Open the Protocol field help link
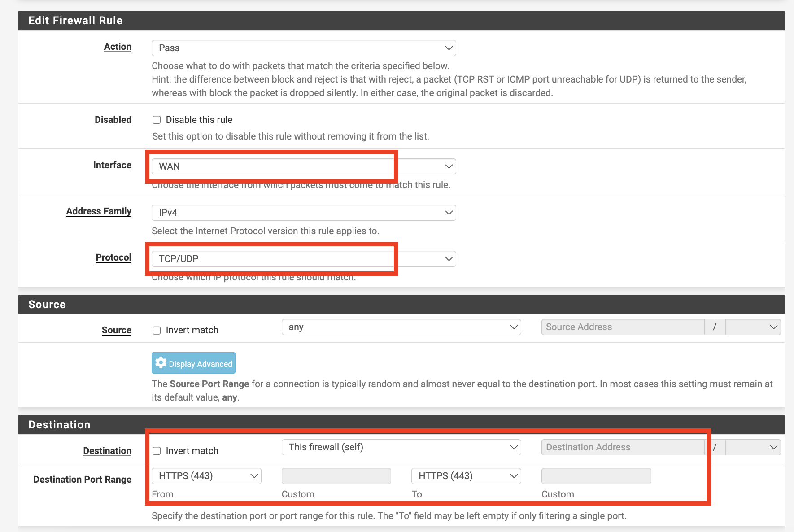794x532 pixels. tap(113, 257)
